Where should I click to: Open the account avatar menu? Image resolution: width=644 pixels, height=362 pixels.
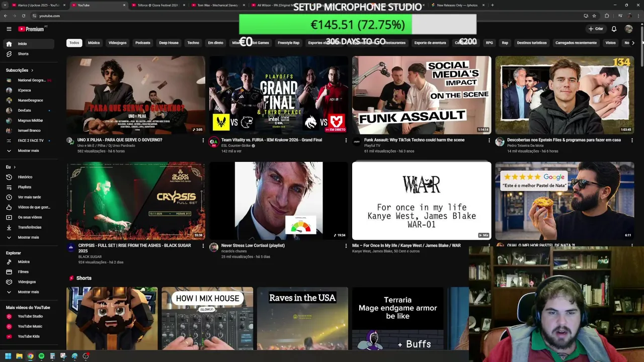pyautogui.click(x=628, y=29)
